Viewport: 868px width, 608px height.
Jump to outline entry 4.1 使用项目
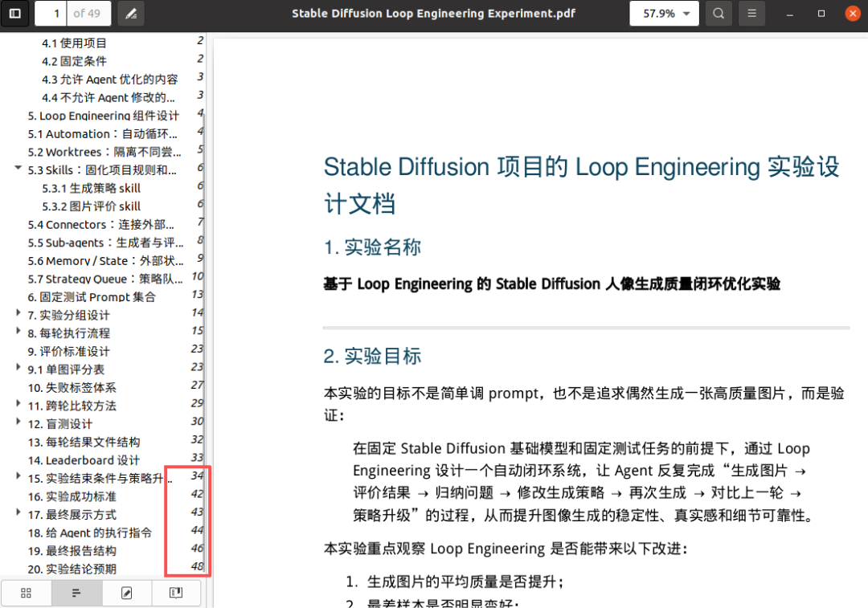coord(74,43)
